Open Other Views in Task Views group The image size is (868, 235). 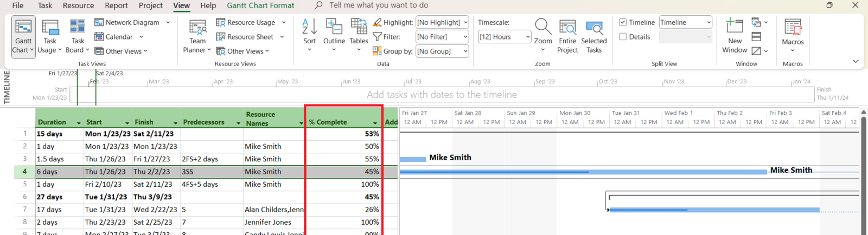click(x=121, y=51)
